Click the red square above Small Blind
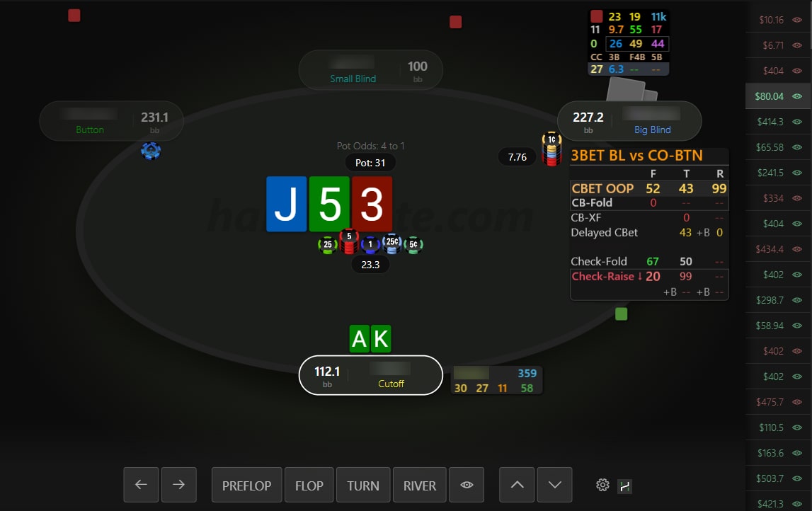Image resolution: width=812 pixels, height=511 pixels. [x=456, y=22]
